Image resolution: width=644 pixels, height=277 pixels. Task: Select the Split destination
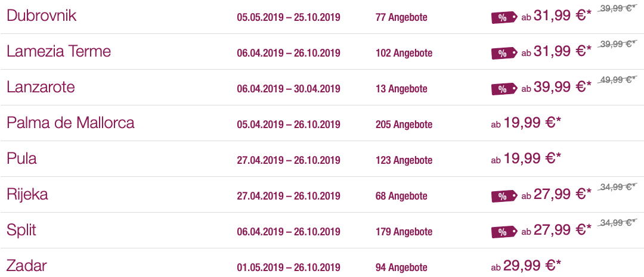[21, 230]
